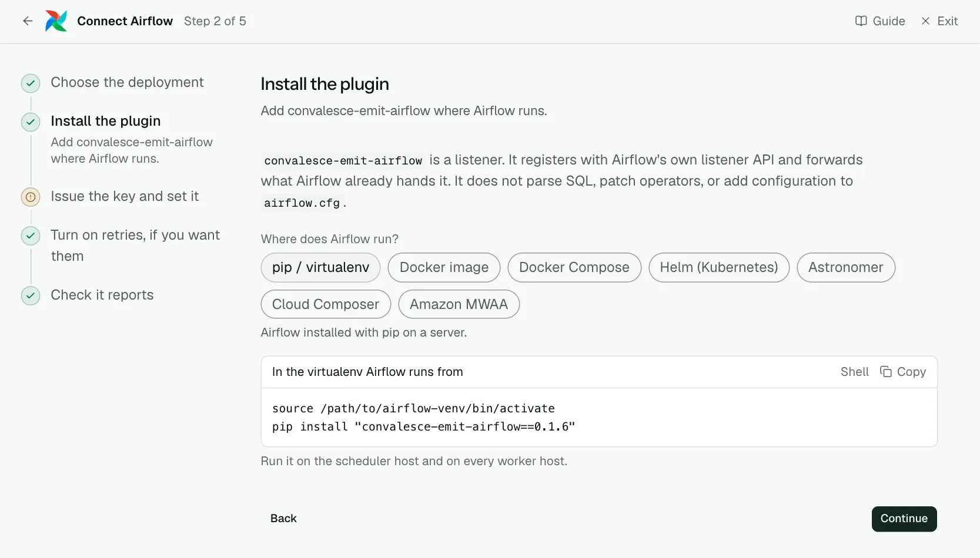Choose Docker Compose deployment

pos(574,267)
